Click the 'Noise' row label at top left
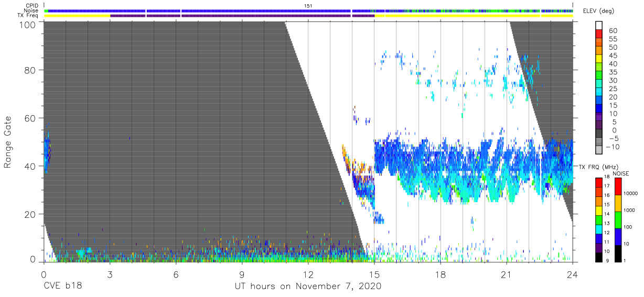Viewport: 644px width, 297px height. coord(31,10)
